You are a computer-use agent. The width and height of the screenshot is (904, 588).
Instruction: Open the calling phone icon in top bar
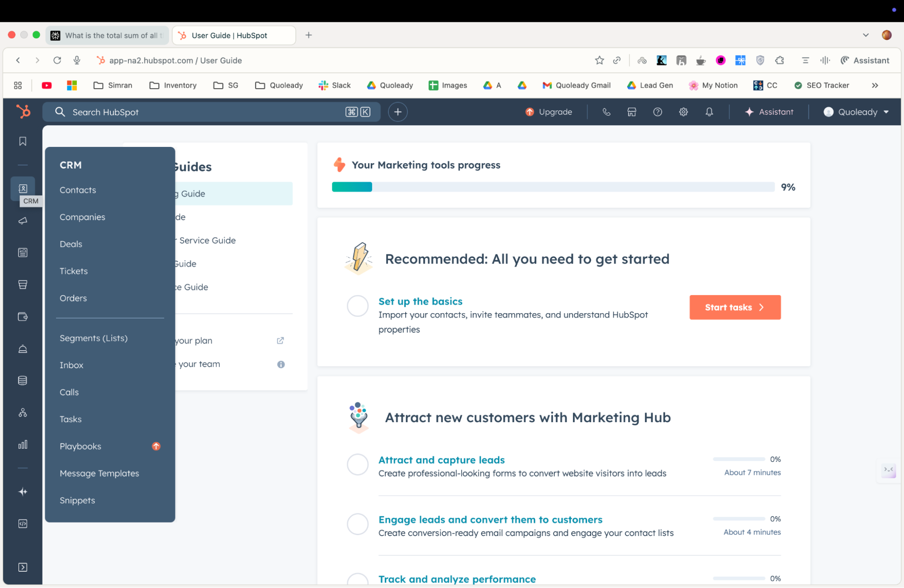tap(606, 112)
